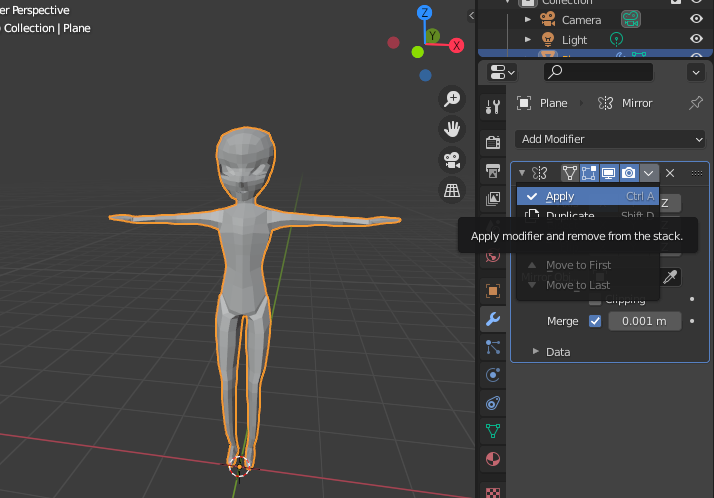The image size is (714, 498).
Task: Click the pin icon in properties header
Action: [695, 103]
